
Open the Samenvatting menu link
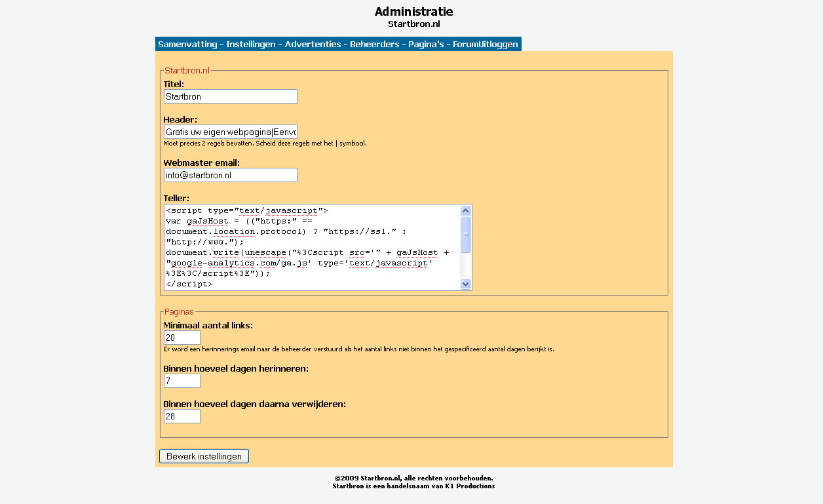click(x=187, y=44)
